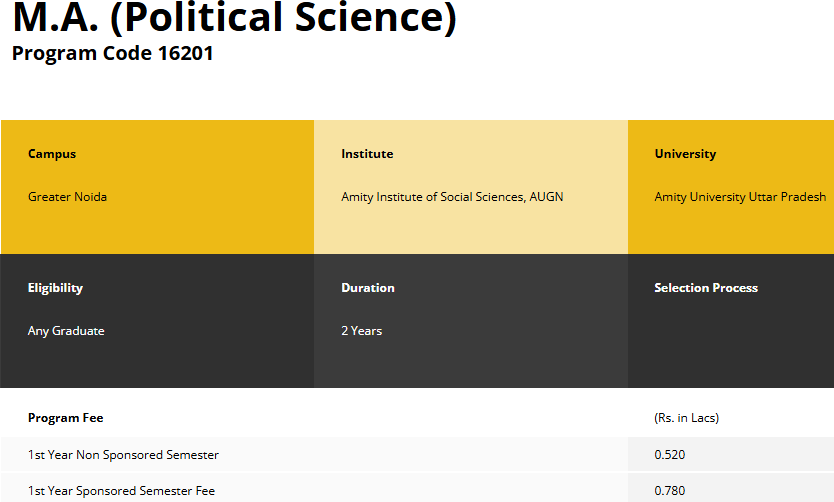Select the Campus label
Screen dimensions: 834x502
pos(52,154)
